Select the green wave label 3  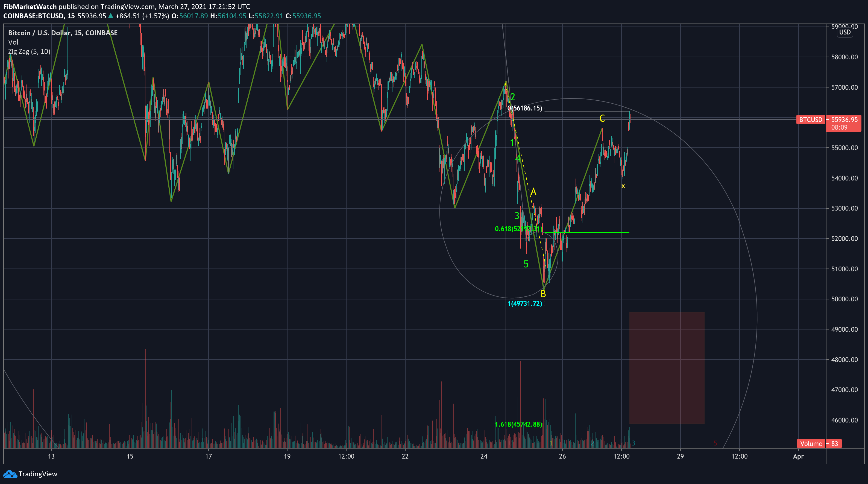click(x=517, y=216)
